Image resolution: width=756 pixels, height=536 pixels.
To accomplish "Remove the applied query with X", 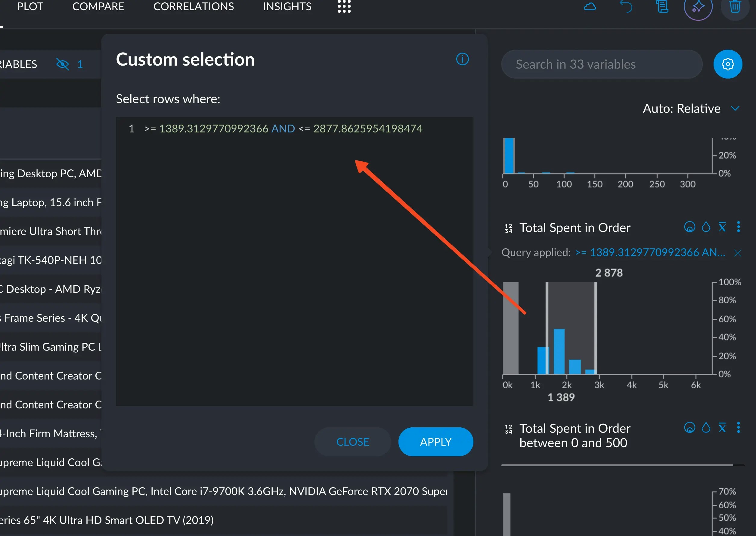I will pos(738,253).
